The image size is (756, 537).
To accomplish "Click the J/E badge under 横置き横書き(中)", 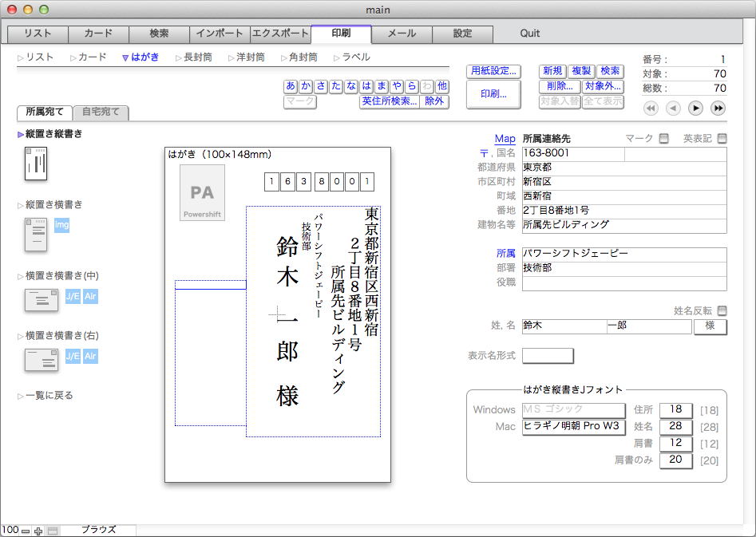I will click(x=73, y=296).
